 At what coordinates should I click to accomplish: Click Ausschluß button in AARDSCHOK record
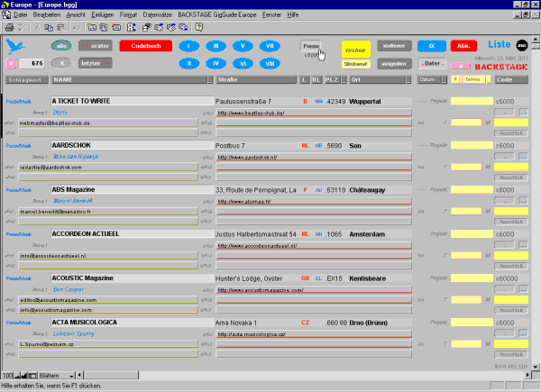[511, 178]
